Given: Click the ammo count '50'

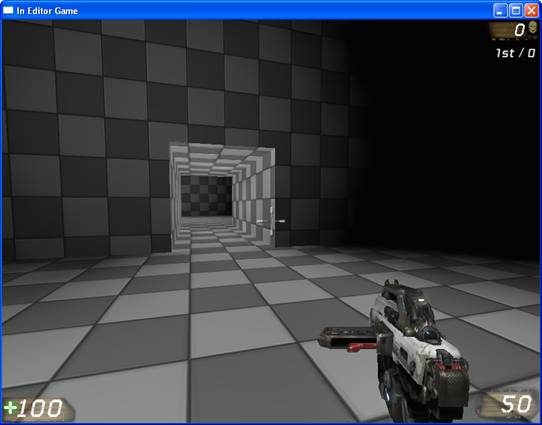Looking at the screenshot, I should tap(516, 404).
